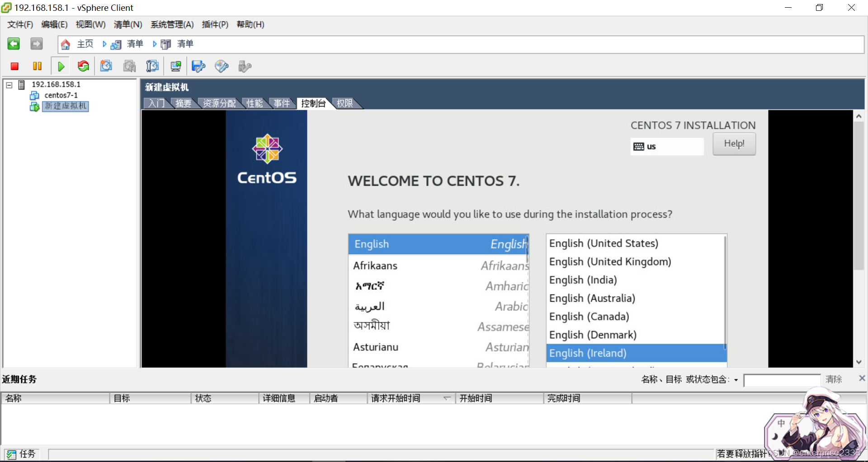868x462 pixels.
Task: Switch to the 权限 tab
Action: pyautogui.click(x=345, y=103)
